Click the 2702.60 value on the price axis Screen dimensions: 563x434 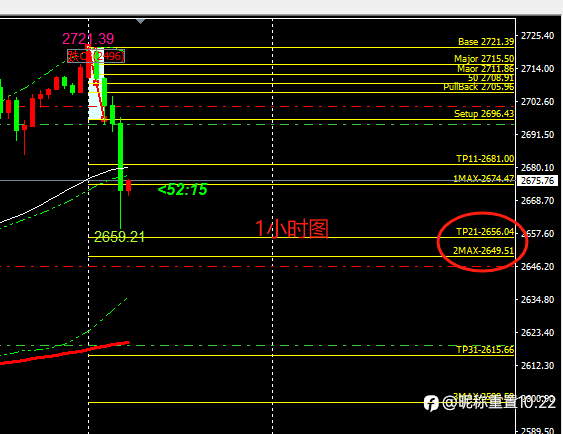(x=537, y=102)
